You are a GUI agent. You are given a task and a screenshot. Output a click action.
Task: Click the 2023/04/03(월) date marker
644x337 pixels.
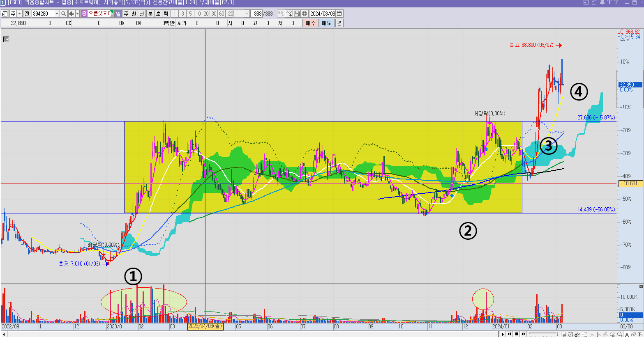coord(205,326)
